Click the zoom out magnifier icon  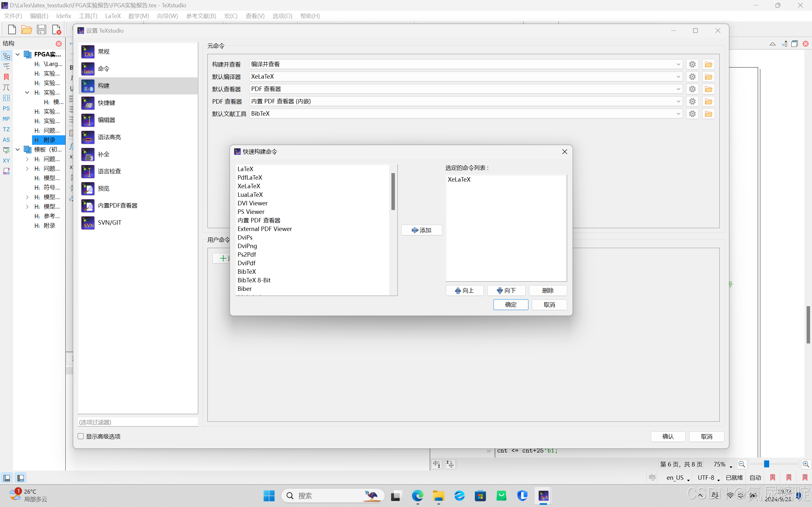pos(742,464)
